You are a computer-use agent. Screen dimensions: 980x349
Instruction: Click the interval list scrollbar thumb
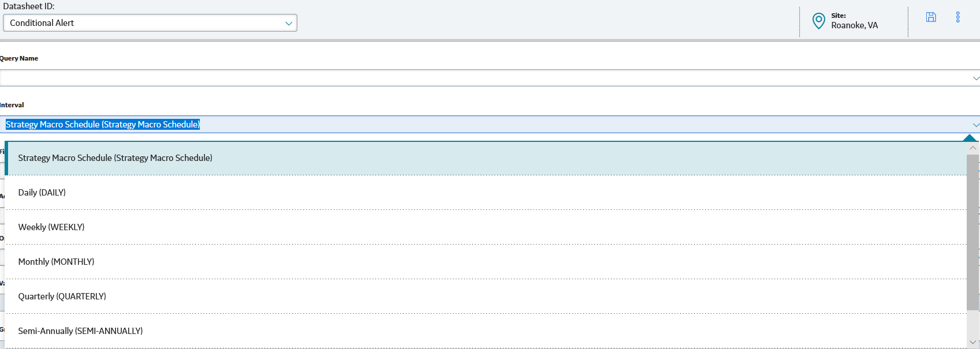point(973,231)
